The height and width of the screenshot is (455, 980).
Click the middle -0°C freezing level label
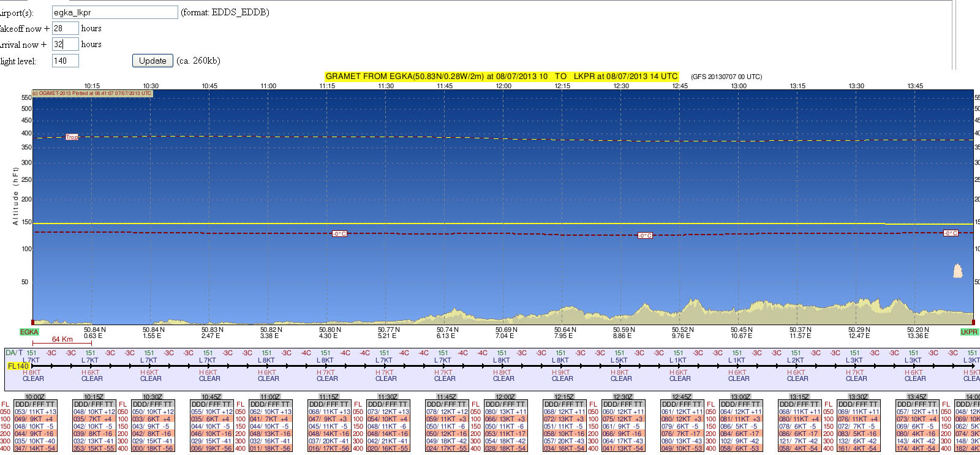pyautogui.click(x=645, y=235)
